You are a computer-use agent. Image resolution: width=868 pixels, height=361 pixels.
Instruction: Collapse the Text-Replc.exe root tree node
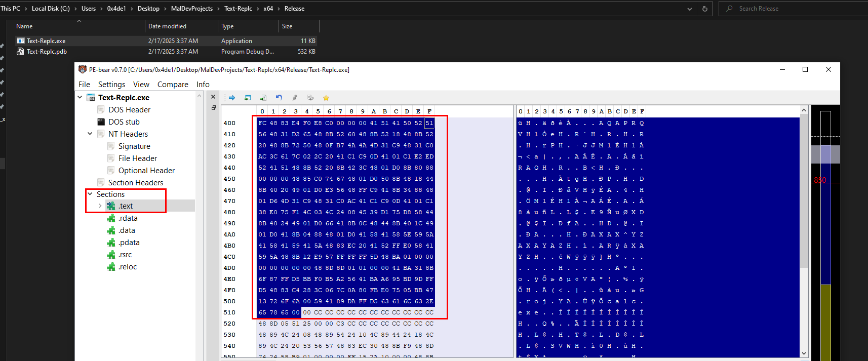tap(80, 97)
